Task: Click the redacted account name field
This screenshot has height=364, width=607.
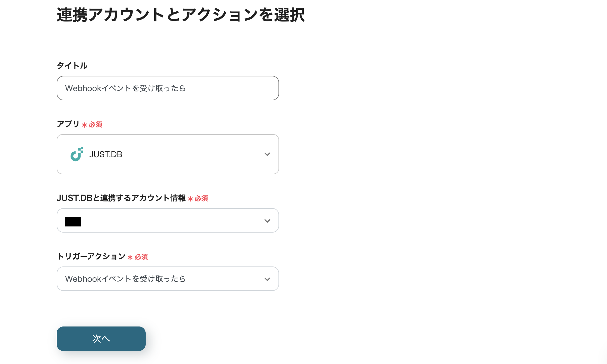Action: click(x=73, y=221)
